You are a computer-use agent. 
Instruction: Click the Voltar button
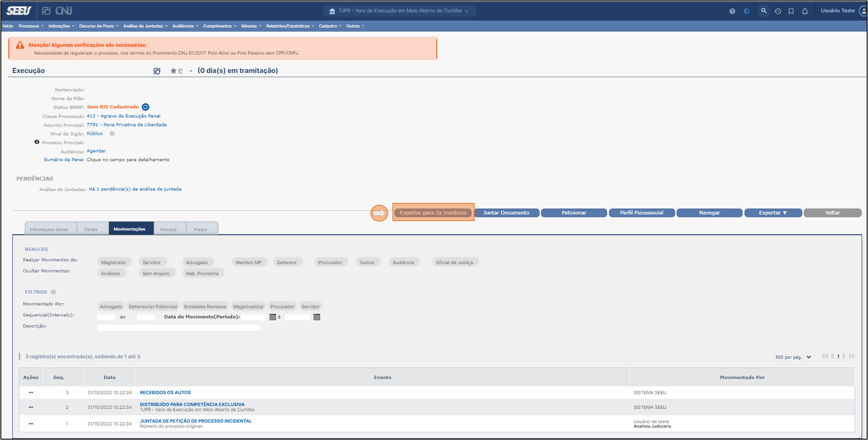(x=833, y=213)
